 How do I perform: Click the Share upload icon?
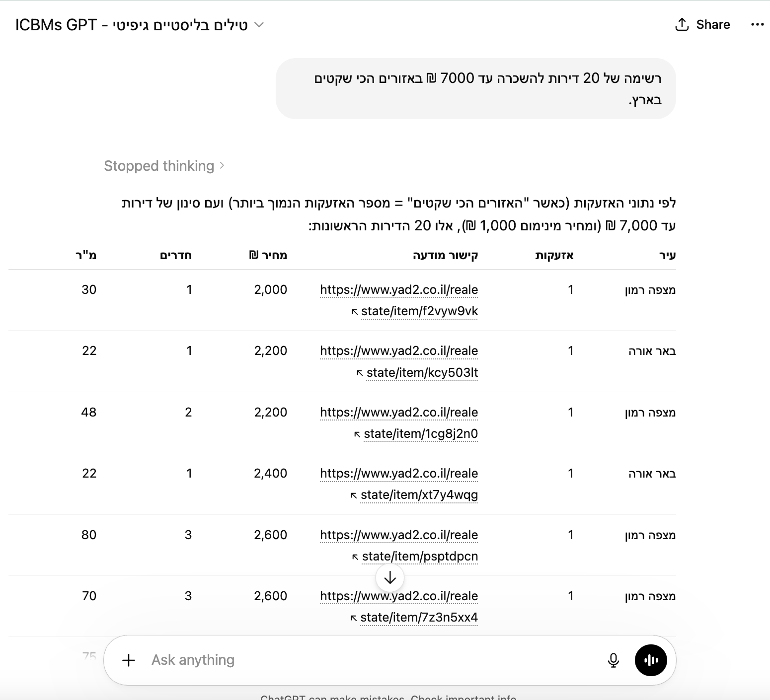point(682,24)
